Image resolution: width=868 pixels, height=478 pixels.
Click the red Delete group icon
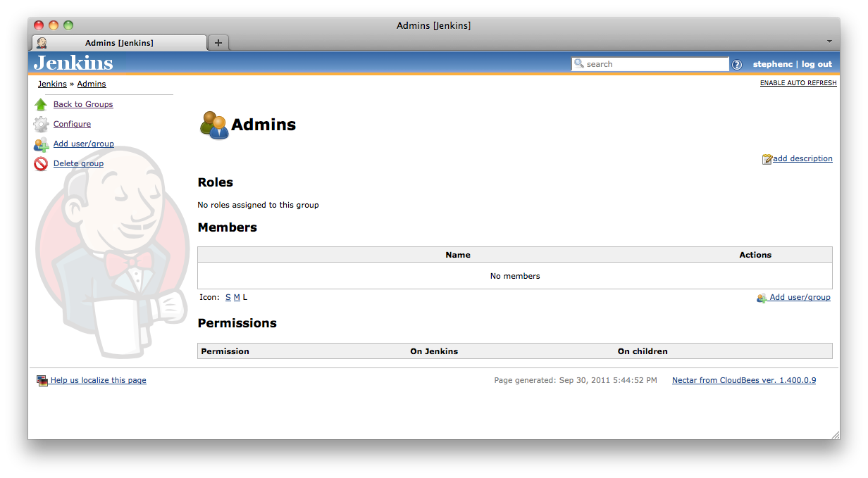(41, 164)
